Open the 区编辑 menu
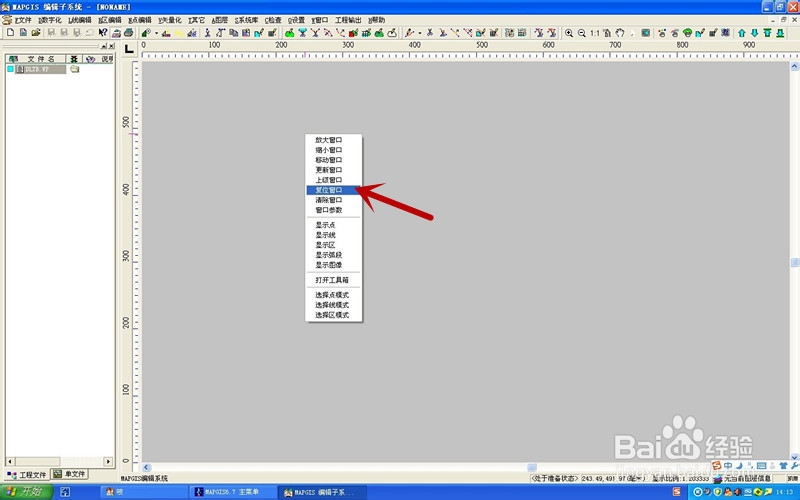Image resolution: width=800 pixels, height=500 pixels. [110, 20]
